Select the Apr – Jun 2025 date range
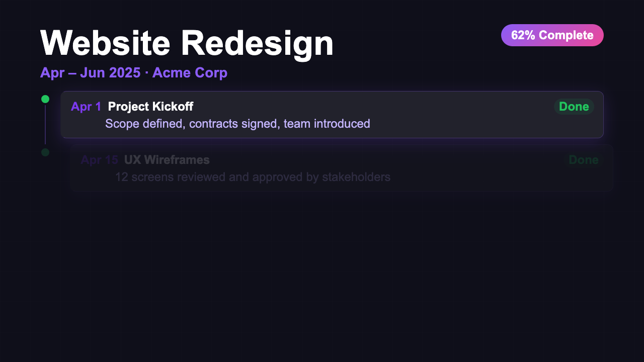 (x=90, y=72)
